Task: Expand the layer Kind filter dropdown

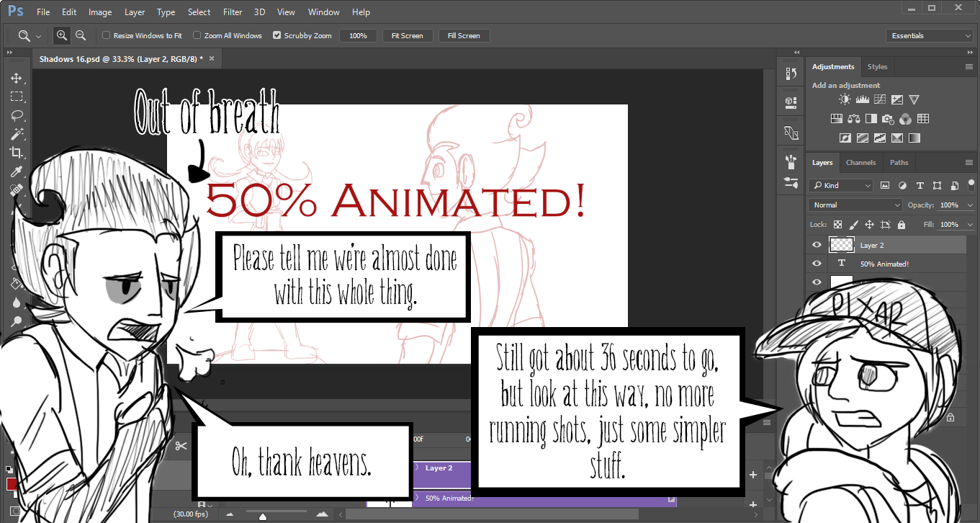Action: click(840, 185)
